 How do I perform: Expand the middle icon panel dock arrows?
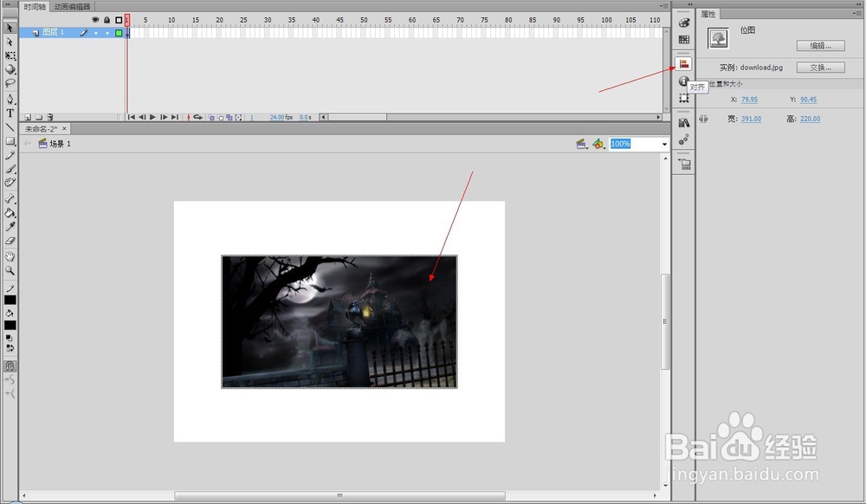[x=690, y=3]
